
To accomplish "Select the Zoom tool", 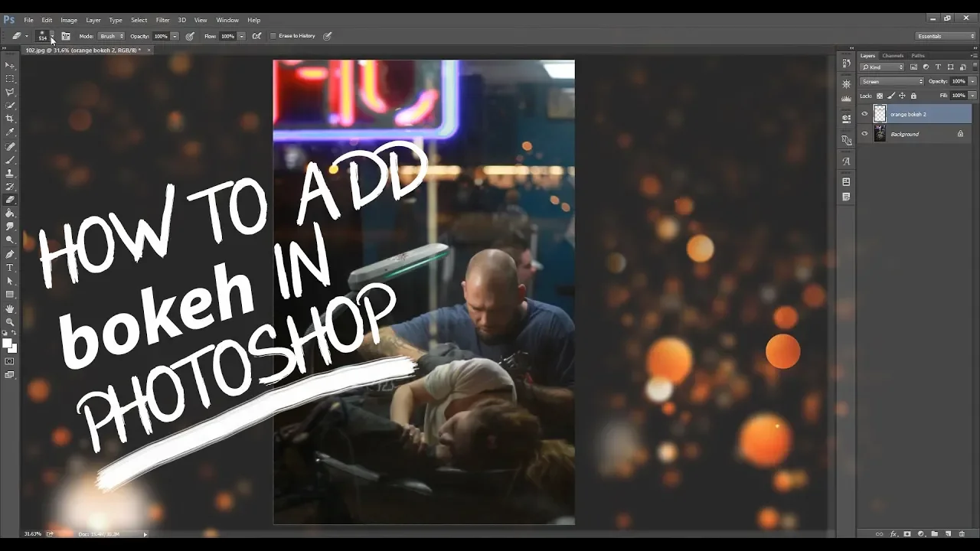I will [x=10, y=322].
